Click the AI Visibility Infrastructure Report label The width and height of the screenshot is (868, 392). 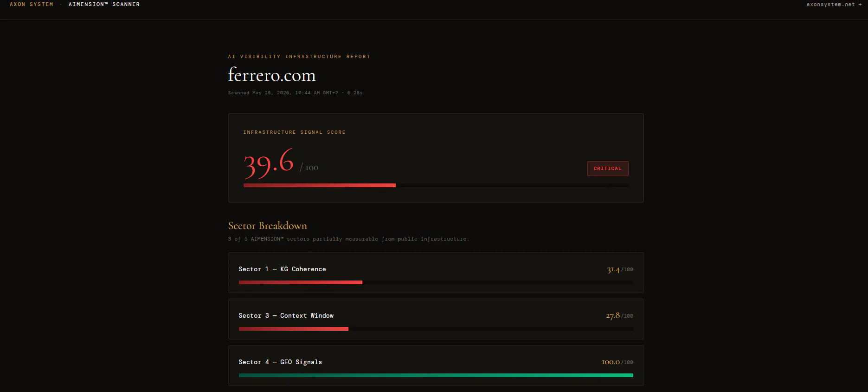tap(299, 57)
